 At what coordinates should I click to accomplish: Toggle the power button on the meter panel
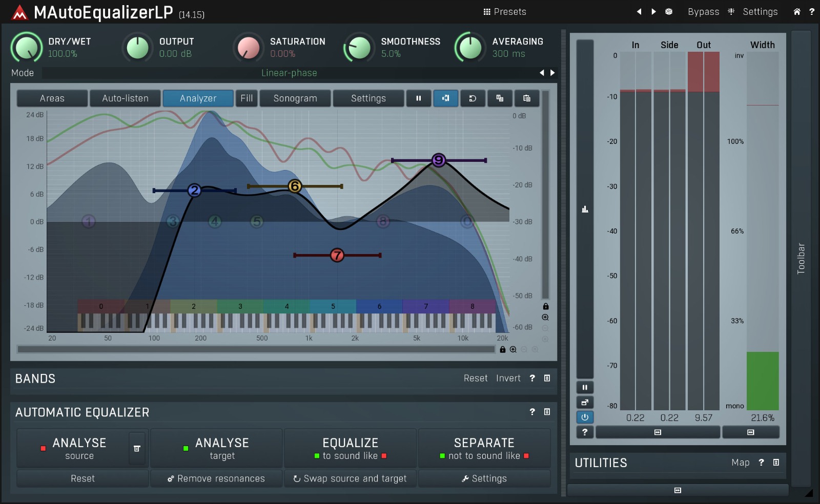pos(585,417)
